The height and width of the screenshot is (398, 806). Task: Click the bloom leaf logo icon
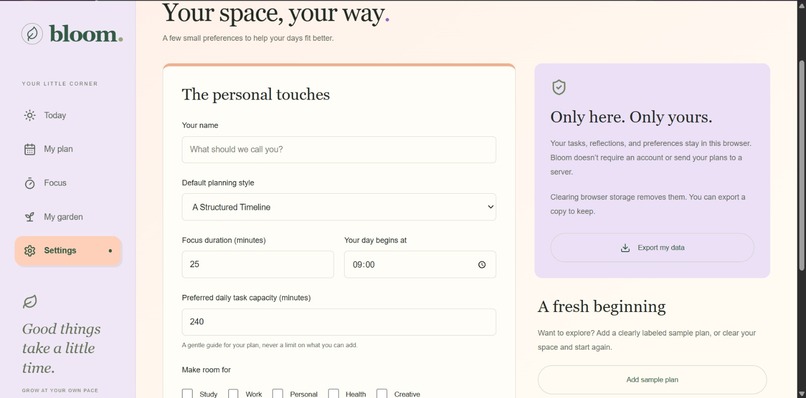pos(32,33)
